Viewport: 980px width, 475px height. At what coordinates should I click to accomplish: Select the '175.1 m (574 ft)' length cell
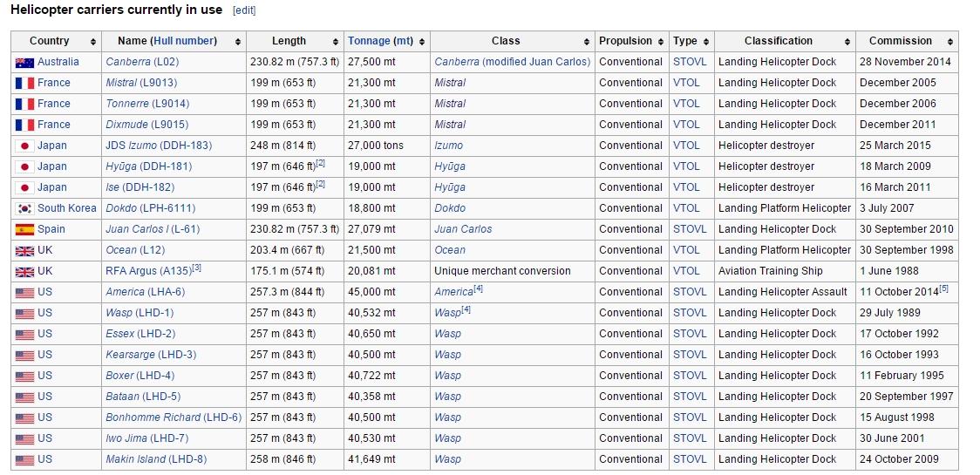pyautogui.click(x=295, y=271)
